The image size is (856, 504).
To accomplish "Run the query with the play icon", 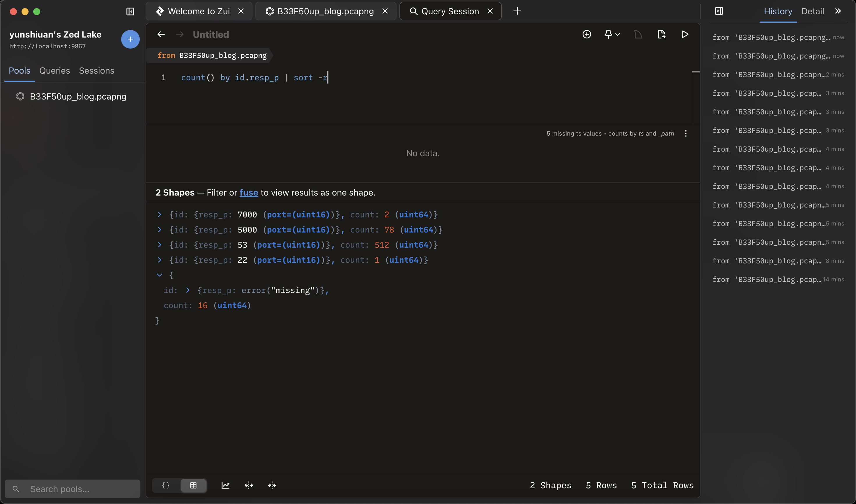I will point(685,34).
